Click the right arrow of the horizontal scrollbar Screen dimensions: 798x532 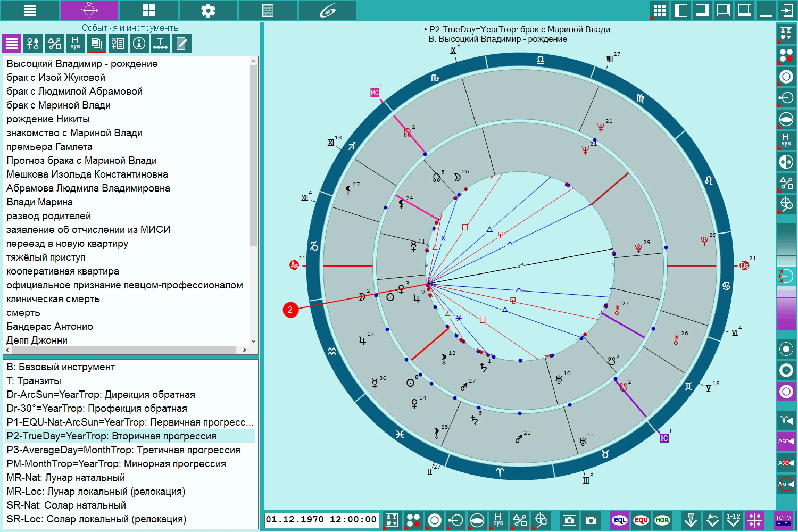244,350
